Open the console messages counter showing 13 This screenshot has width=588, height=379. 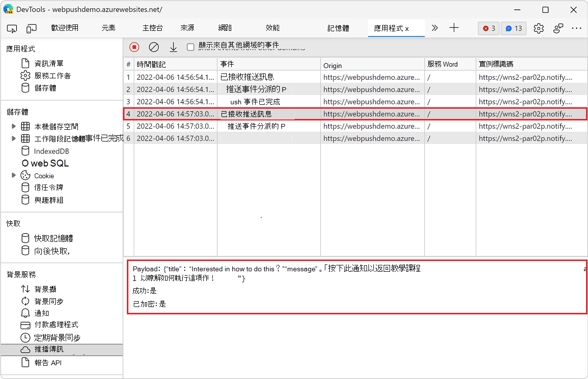coord(513,28)
